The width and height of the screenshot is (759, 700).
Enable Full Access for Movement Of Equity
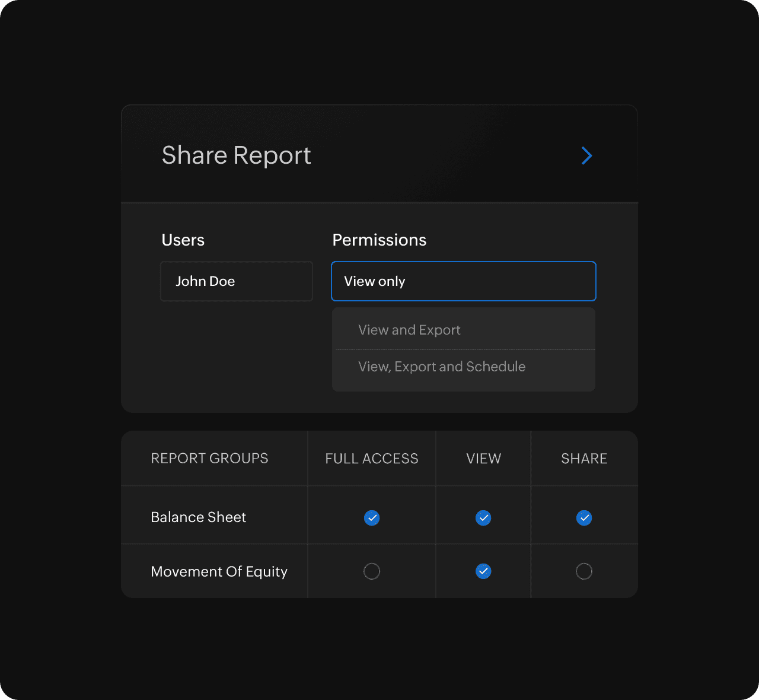click(x=372, y=571)
